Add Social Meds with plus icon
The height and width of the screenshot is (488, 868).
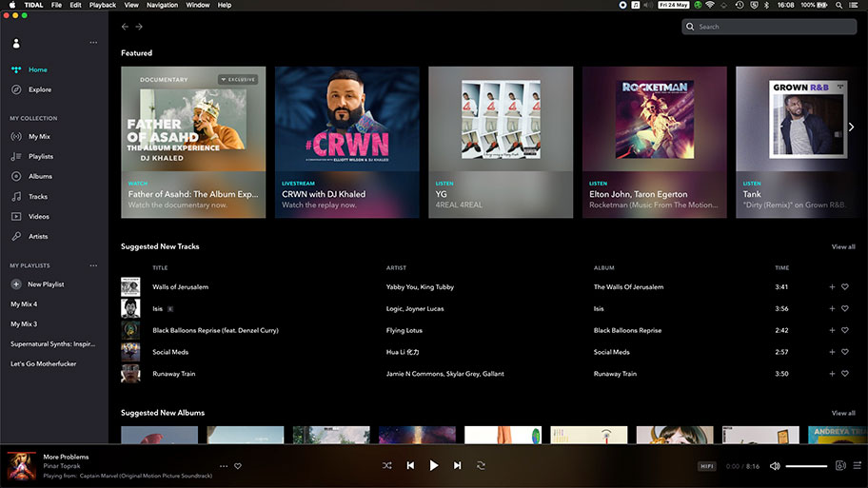[832, 352]
